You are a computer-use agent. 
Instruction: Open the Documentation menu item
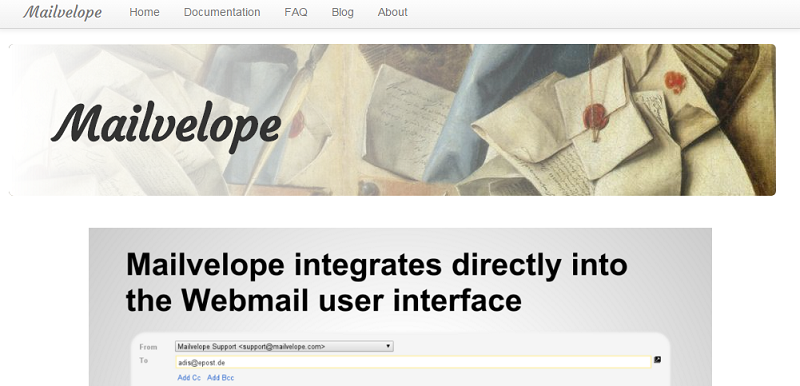point(222,12)
